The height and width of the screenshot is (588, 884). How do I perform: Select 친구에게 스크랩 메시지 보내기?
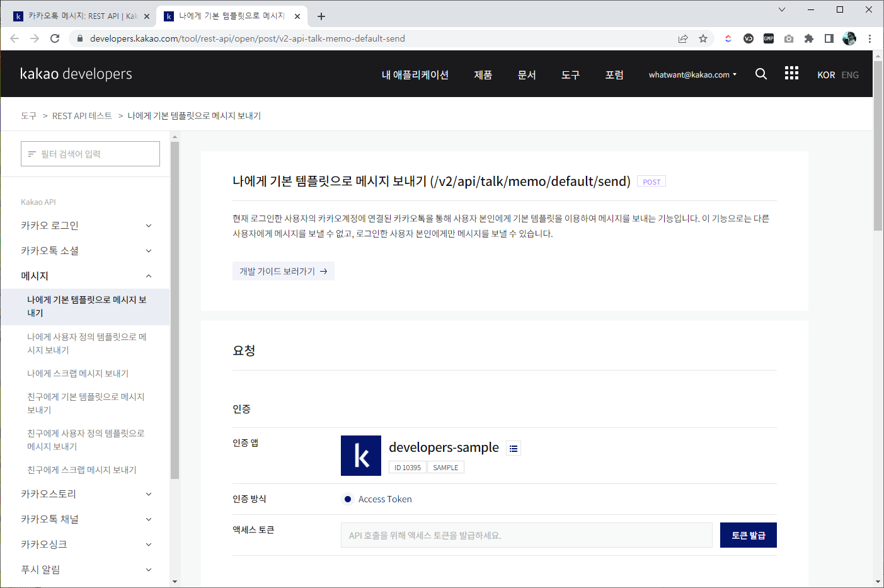point(82,470)
